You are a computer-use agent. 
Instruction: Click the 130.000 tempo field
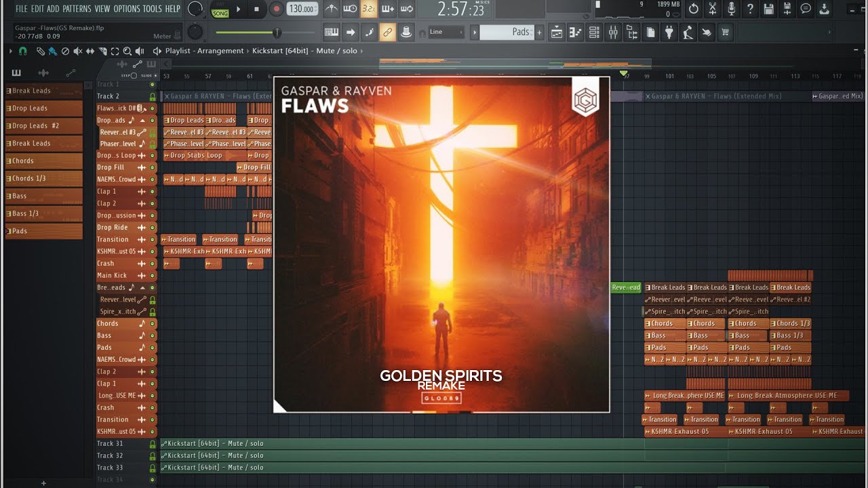pyautogui.click(x=302, y=9)
